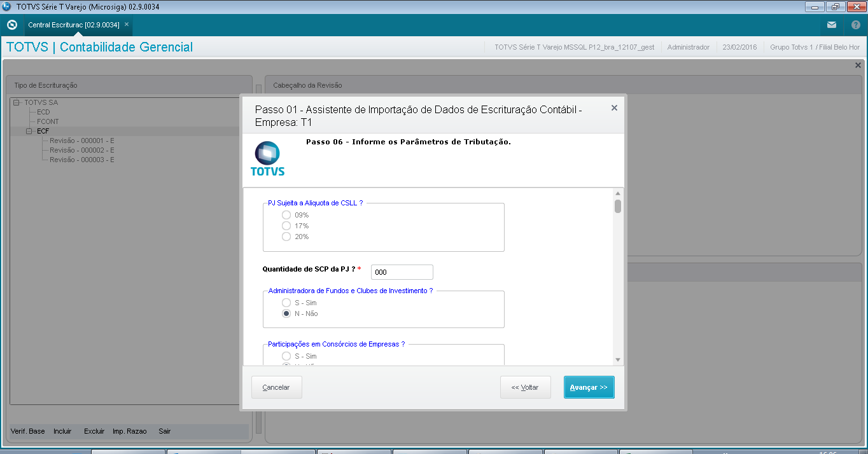Select Revisão - 000002 - E
The image size is (868, 454).
point(82,150)
